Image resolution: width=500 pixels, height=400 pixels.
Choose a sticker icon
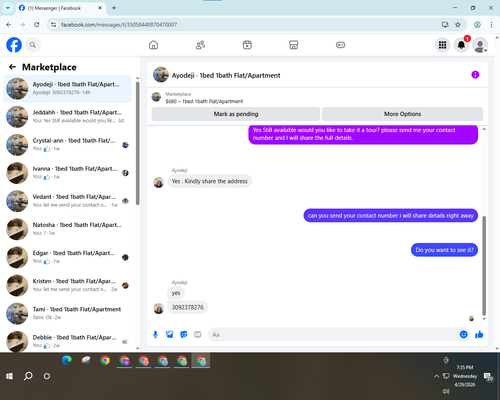(x=184, y=334)
